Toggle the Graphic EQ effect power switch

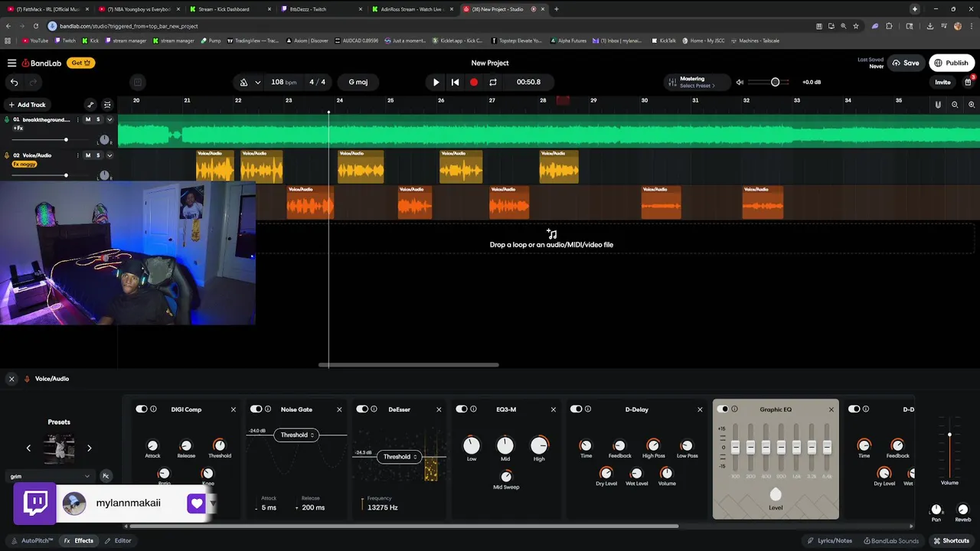click(x=722, y=409)
